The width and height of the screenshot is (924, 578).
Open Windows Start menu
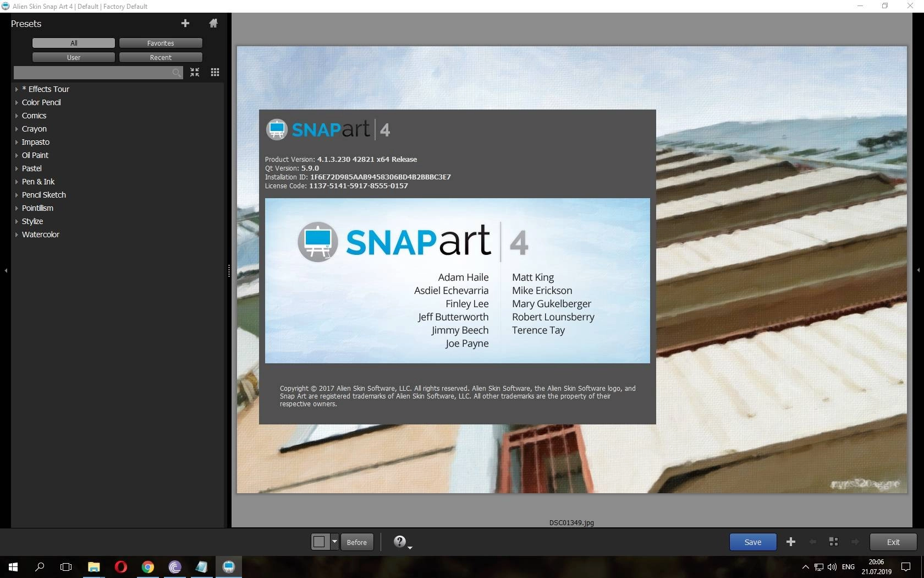13,566
